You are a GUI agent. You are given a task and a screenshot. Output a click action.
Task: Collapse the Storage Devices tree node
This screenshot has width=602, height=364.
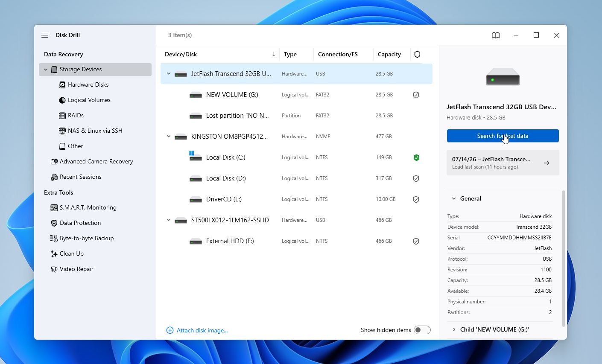pos(46,70)
